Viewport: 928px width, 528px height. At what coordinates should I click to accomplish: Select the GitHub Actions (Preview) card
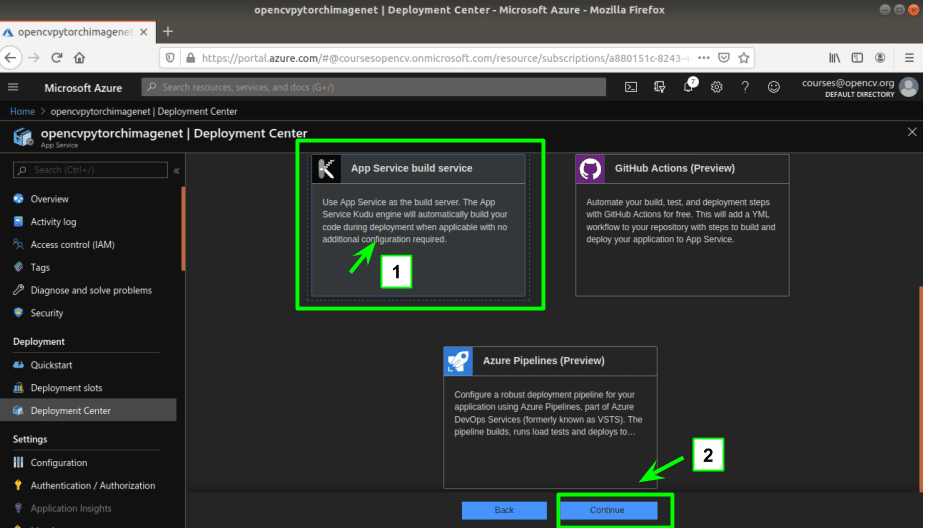(682, 225)
